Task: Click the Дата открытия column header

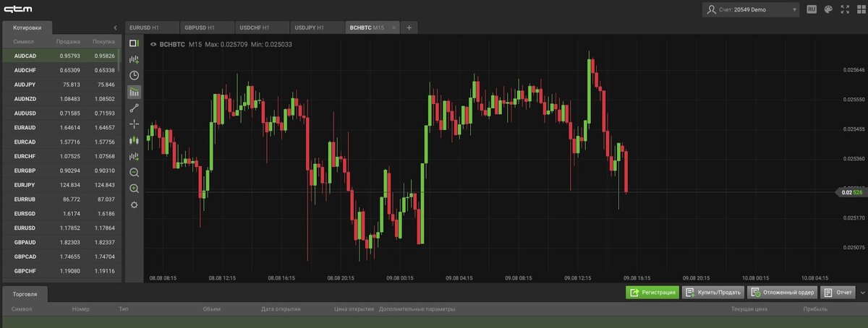Action: [x=281, y=308]
